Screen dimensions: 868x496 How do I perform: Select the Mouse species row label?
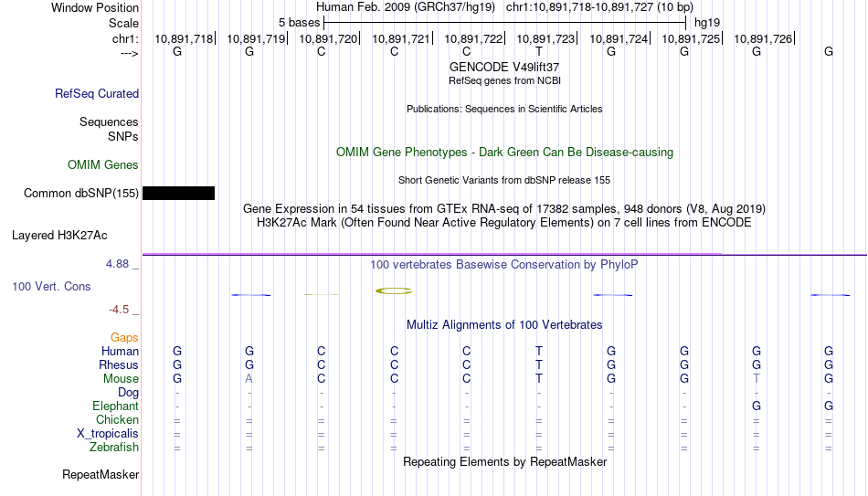[x=121, y=379]
